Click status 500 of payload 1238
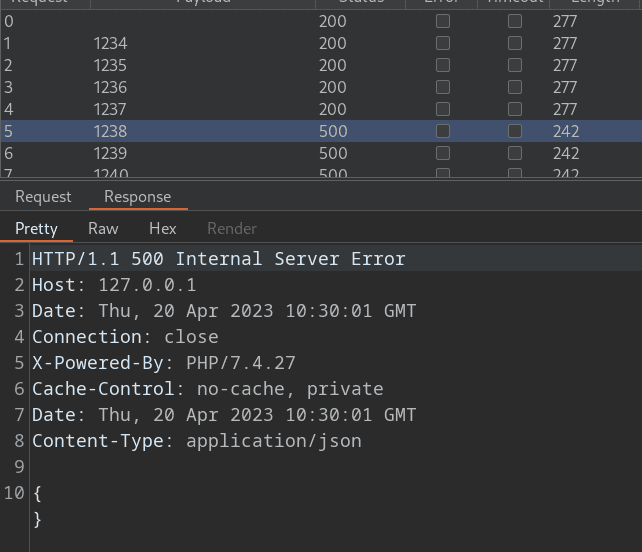This screenshot has height=552, width=642. tap(333, 131)
